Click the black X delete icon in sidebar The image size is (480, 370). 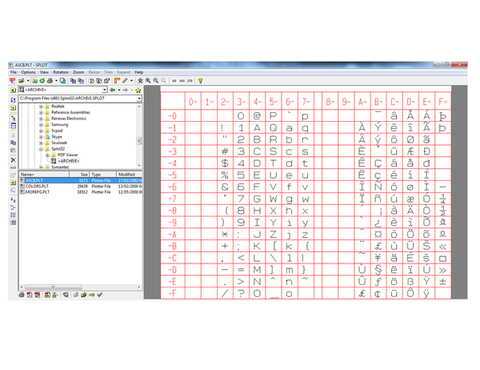[x=13, y=160]
